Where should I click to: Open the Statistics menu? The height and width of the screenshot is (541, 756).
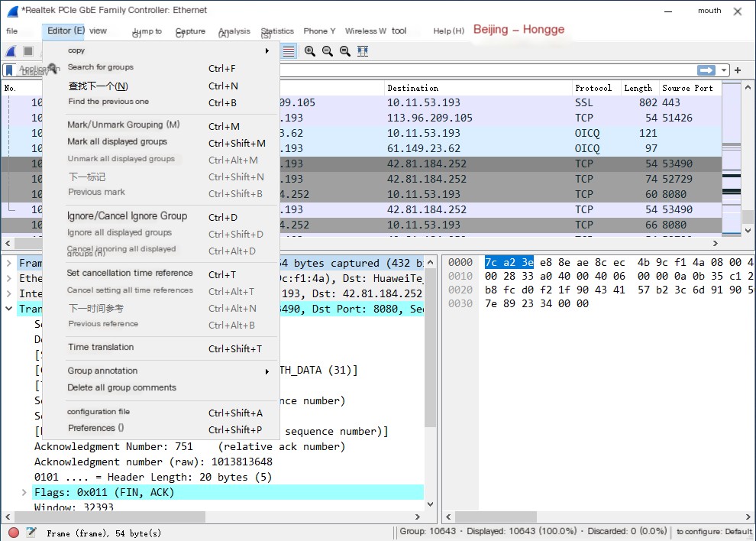click(277, 31)
